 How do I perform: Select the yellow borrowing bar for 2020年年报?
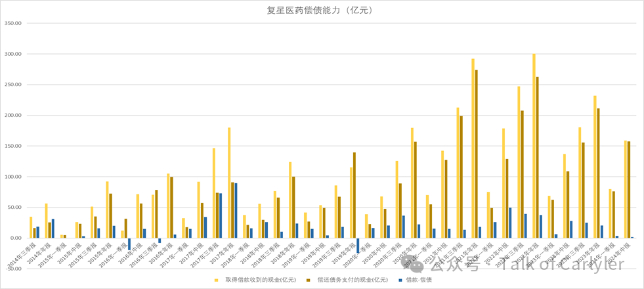[x=412, y=183]
